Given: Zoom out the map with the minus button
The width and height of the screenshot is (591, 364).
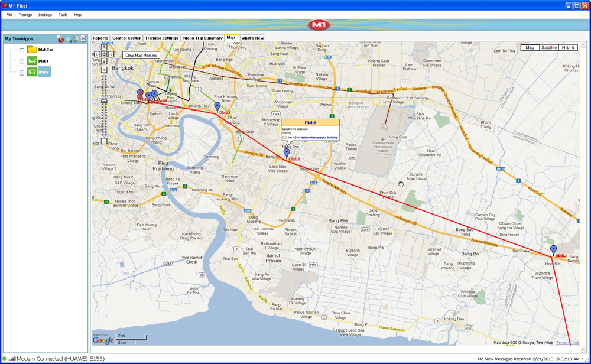Looking at the screenshot, I should click(x=104, y=141).
